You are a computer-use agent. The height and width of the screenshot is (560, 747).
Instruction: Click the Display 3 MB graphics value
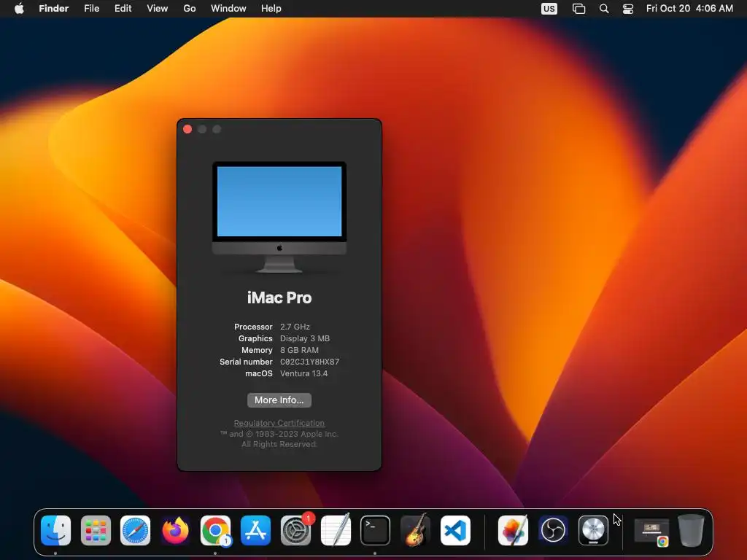click(305, 338)
